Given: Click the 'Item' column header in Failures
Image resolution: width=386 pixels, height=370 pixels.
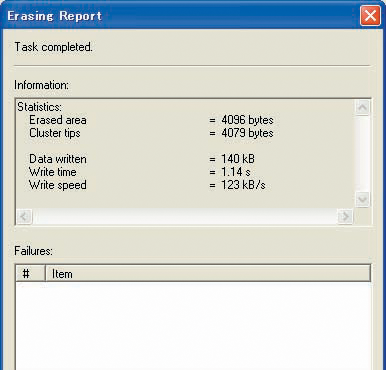Looking at the screenshot, I should pos(208,274).
